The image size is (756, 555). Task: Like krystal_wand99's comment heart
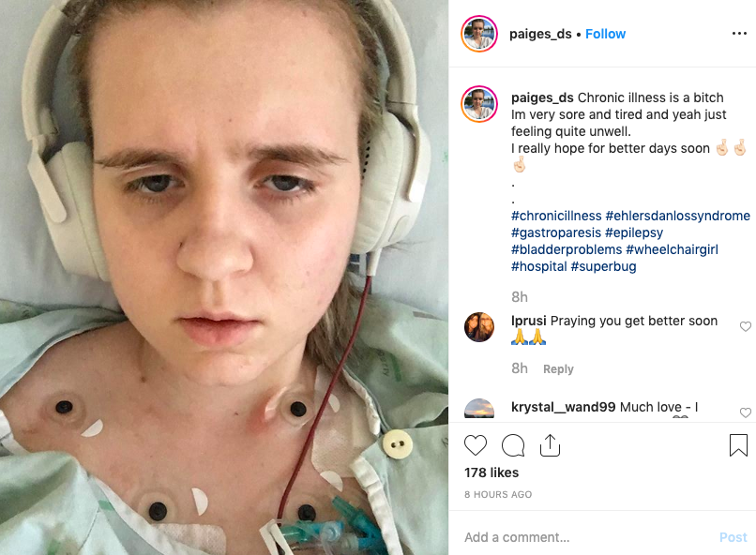tap(746, 412)
